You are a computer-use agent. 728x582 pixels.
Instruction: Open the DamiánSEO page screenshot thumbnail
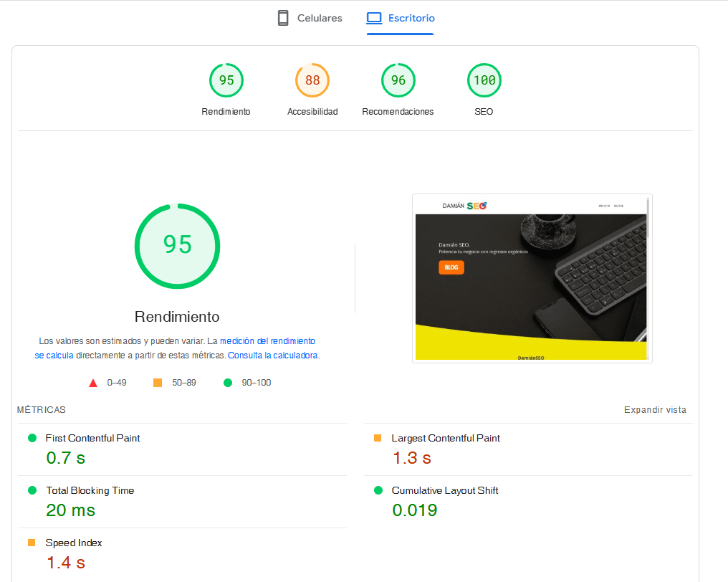530,278
